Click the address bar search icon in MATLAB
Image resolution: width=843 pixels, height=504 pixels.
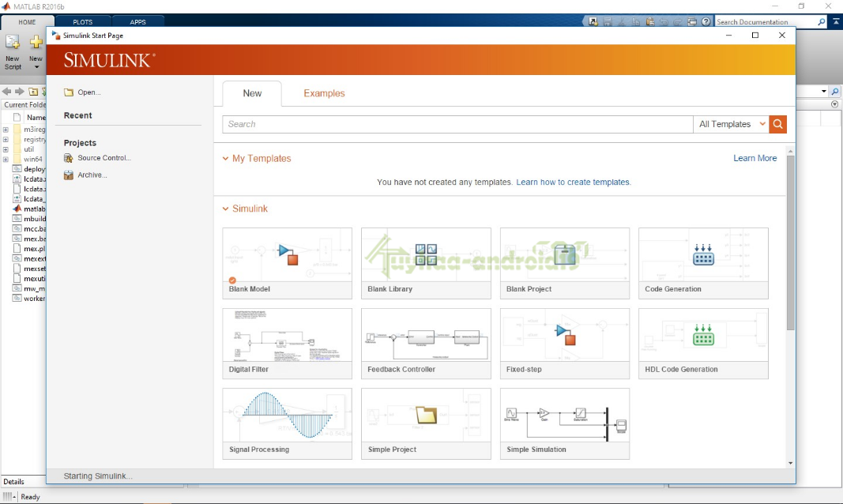pos(835,92)
